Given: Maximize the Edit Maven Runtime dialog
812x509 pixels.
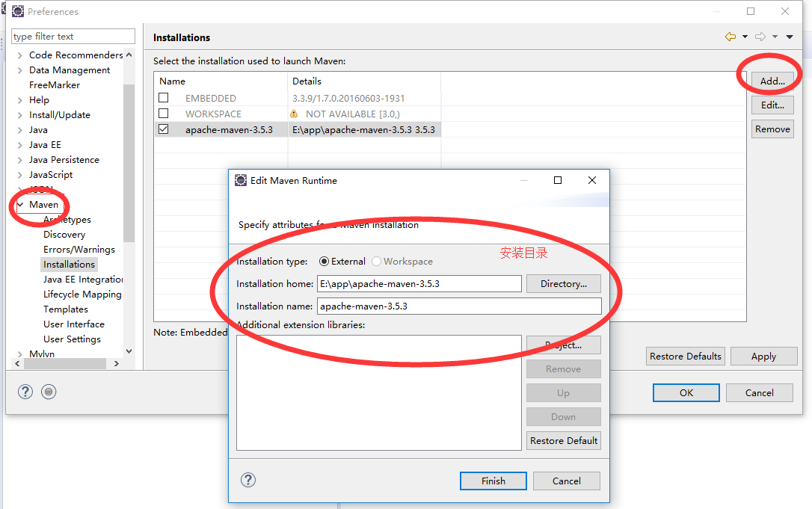Looking at the screenshot, I should 558,180.
